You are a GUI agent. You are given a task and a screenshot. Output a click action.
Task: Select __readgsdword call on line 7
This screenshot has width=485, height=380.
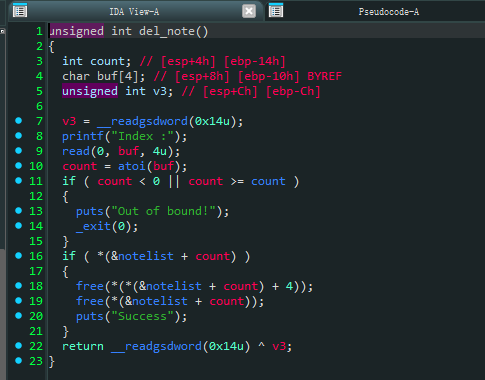tap(142, 121)
